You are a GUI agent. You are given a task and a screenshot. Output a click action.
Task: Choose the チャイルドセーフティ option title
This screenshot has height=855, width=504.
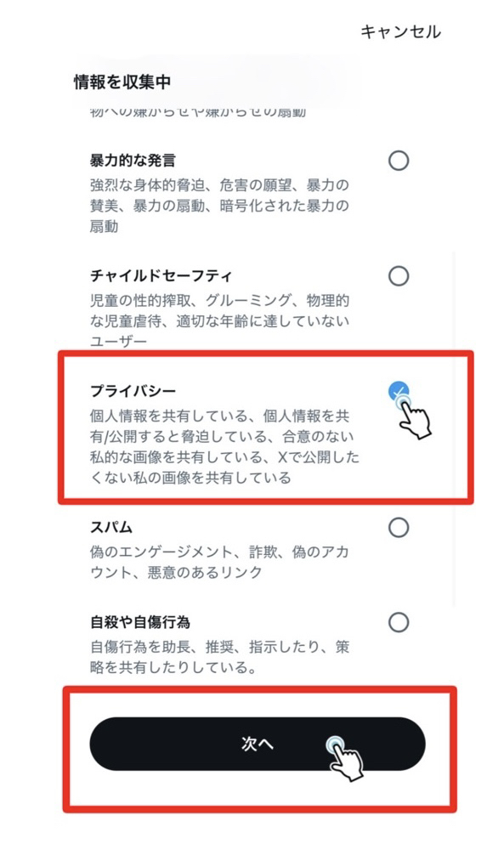(161, 276)
